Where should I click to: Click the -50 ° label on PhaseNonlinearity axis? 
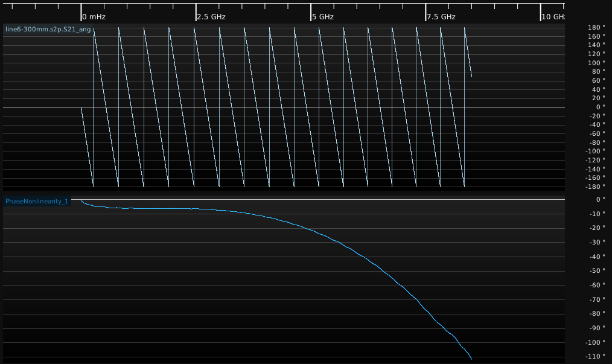597,270
